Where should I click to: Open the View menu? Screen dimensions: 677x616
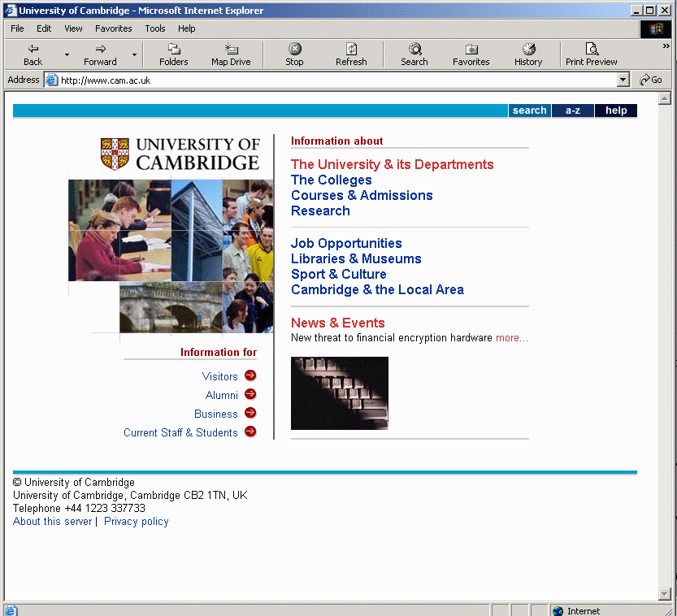[x=73, y=28]
